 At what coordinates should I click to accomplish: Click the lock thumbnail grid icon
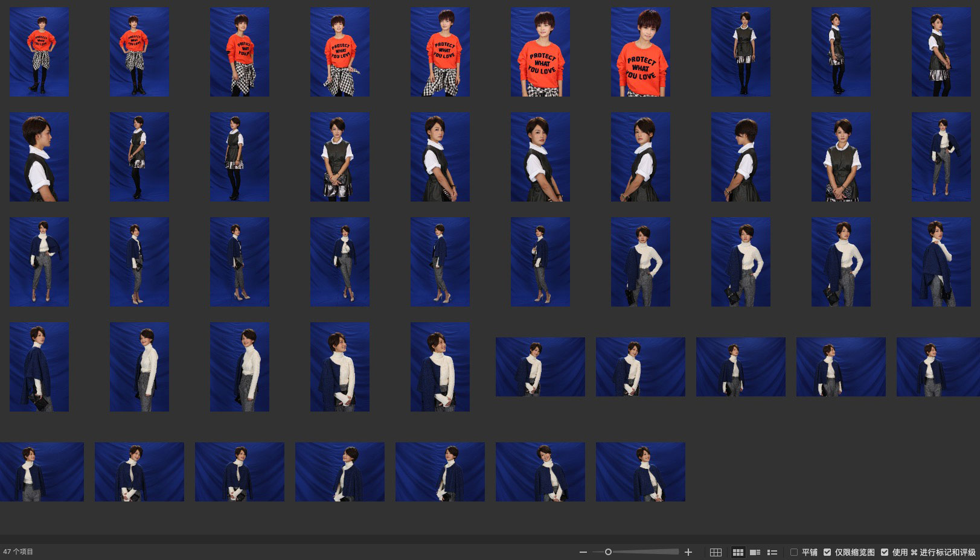pyautogui.click(x=716, y=552)
